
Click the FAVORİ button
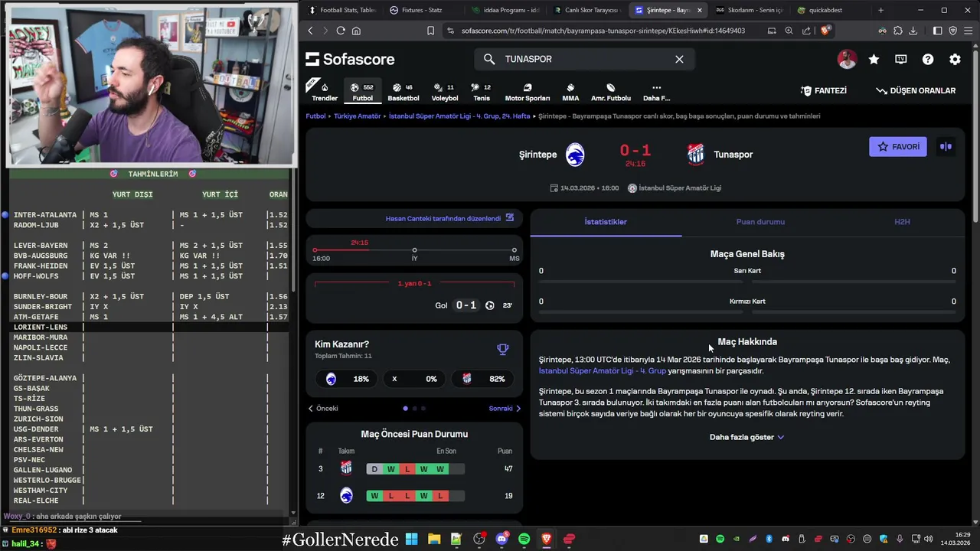click(898, 146)
